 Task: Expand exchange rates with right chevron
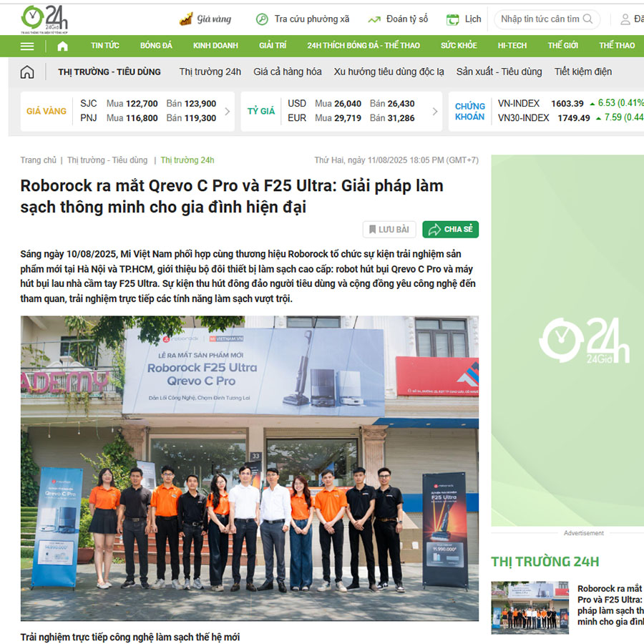click(435, 112)
